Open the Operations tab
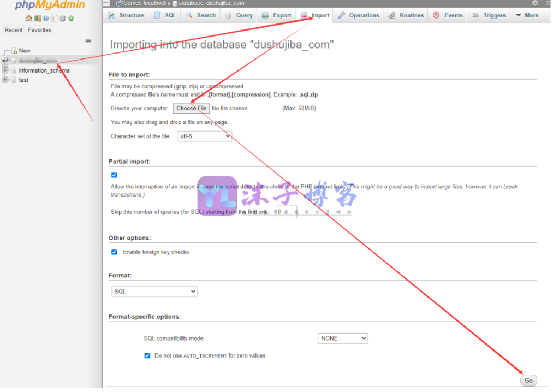The width and height of the screenshot is (559, 392). (x=359, y=15)
